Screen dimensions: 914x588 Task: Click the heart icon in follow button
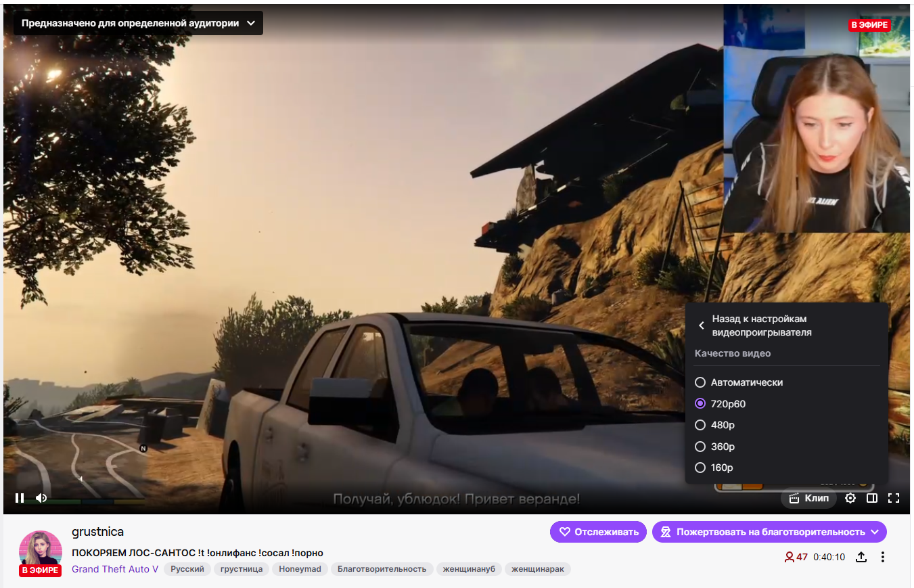tap(565, 532)
